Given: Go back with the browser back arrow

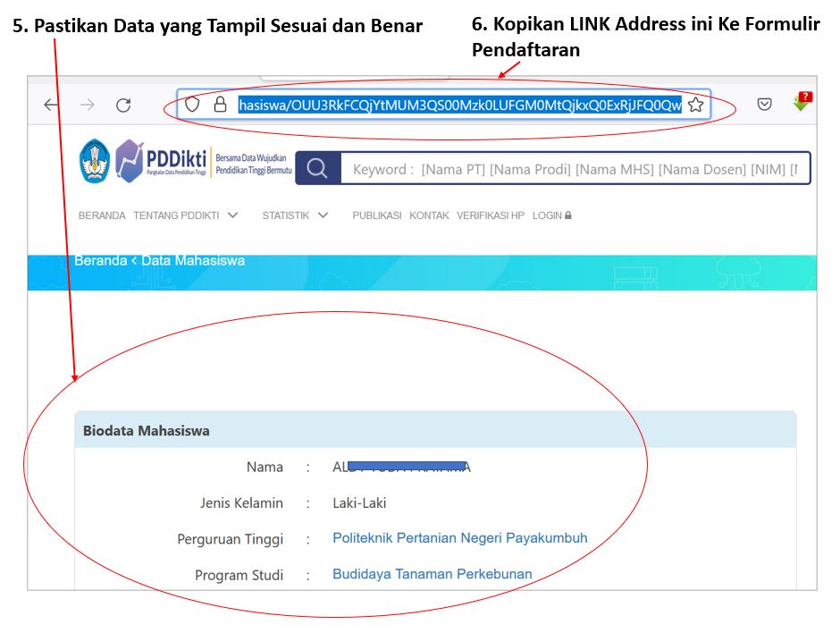Looking at the screenshot, I should (x=51, y=105).
